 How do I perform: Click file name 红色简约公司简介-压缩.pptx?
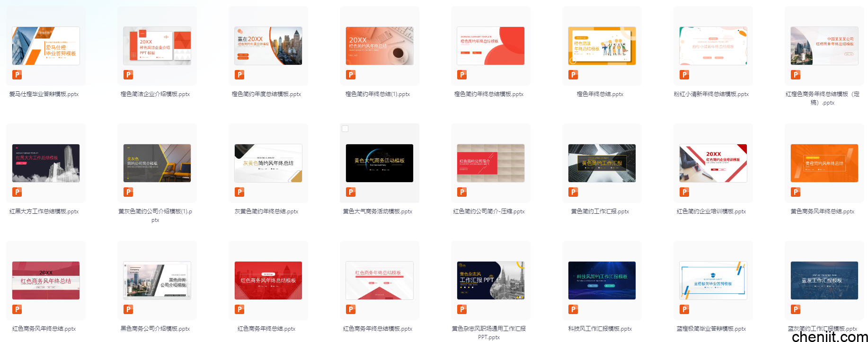[488, 211]
